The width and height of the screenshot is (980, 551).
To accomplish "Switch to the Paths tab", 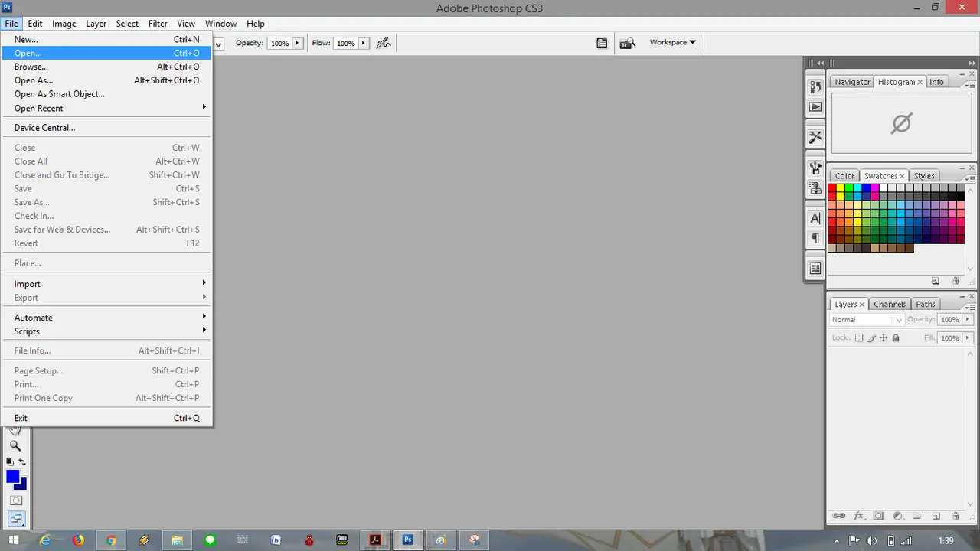I will pos(926,305).
